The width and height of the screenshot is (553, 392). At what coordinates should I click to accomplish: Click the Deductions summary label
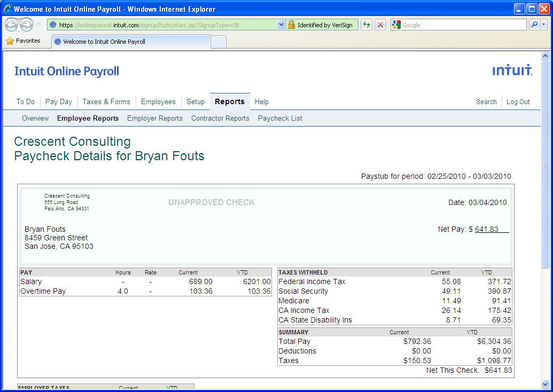tap(297, 351)
